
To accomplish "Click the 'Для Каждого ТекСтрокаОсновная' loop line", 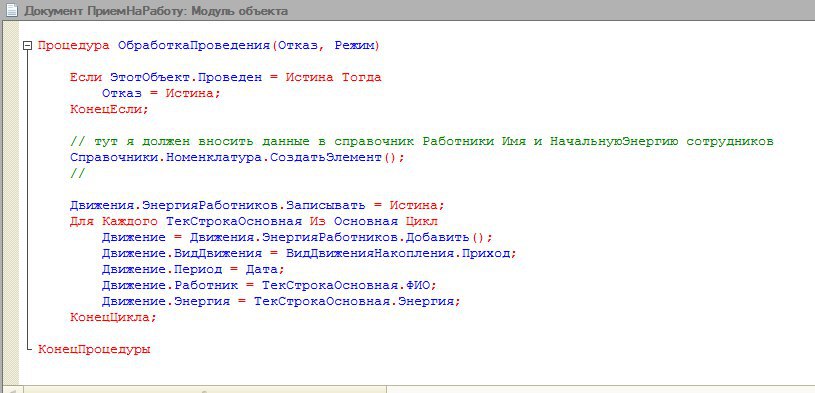I will click(x=254, y=221).
